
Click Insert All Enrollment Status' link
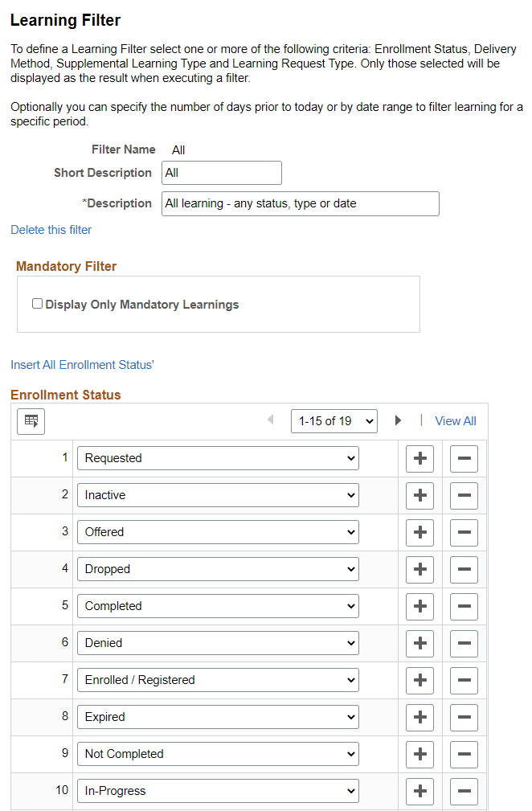[x=82, y=365]
